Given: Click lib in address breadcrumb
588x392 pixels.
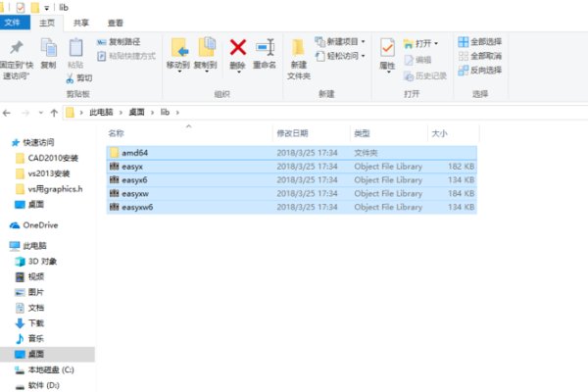Looking at the screenshot, I should coord(165,112).
